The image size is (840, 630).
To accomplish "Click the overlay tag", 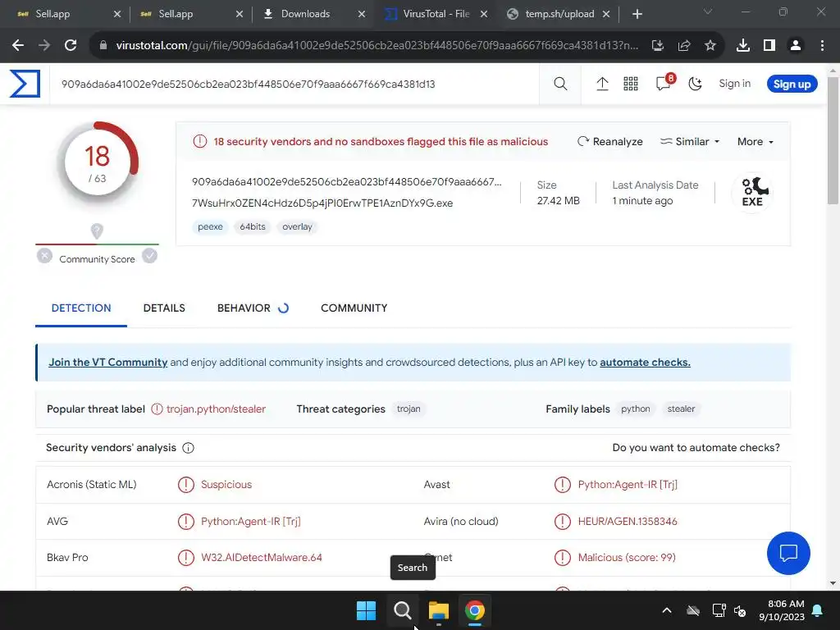I will click(297, 226).
